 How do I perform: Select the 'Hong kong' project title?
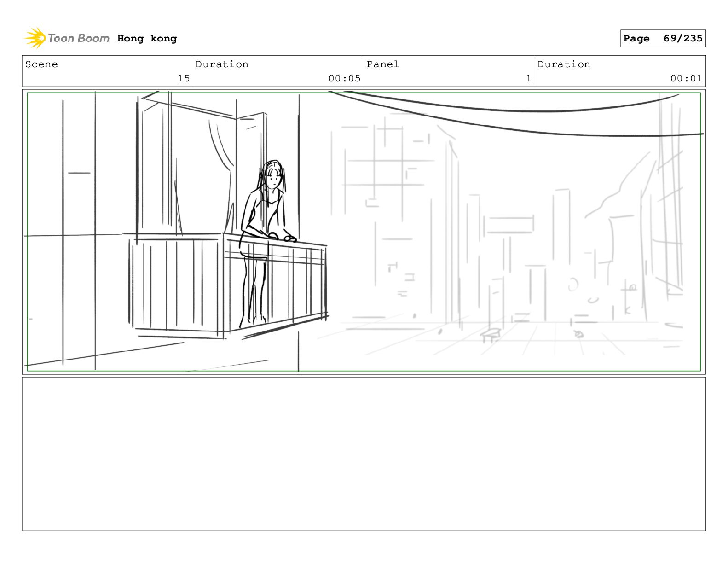tap(147, 39)
